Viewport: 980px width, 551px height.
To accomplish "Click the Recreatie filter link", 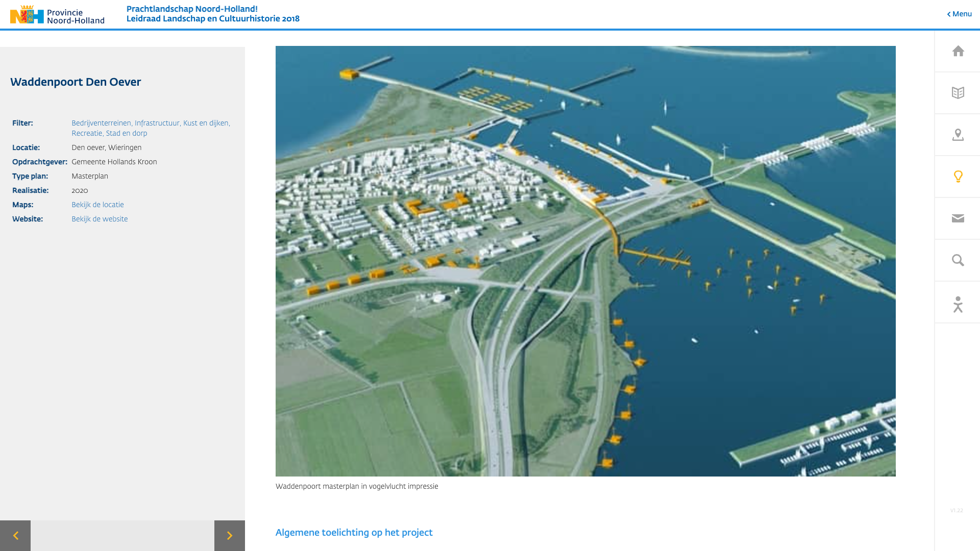I will point(87,133).
